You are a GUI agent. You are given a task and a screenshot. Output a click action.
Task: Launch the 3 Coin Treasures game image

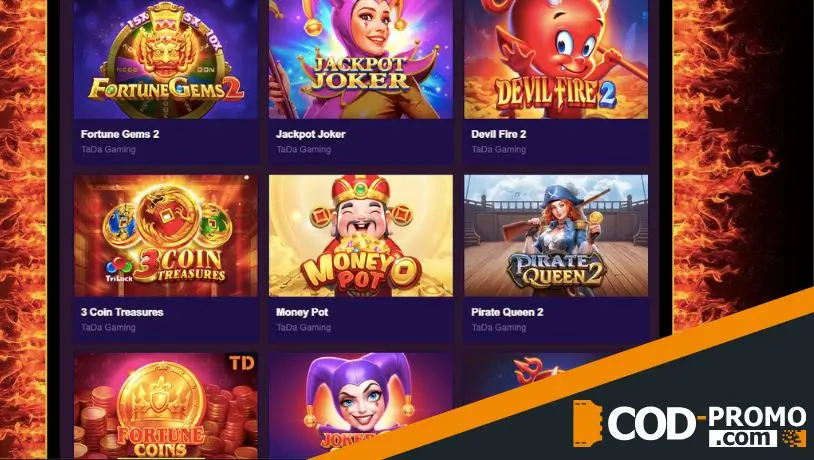point(166,236)
